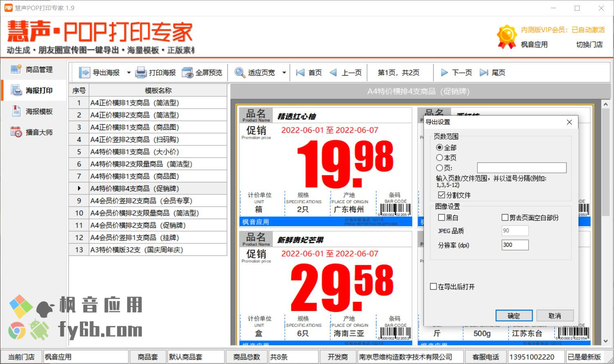Click the 模板名称 column header
This screenshot has width=614, height=364.
click(x=158, y=91)
